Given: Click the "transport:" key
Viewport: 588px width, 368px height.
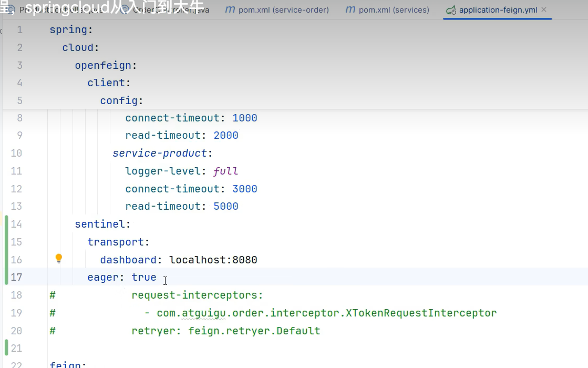Looking at the screenshot, I should tap(118, 242).
